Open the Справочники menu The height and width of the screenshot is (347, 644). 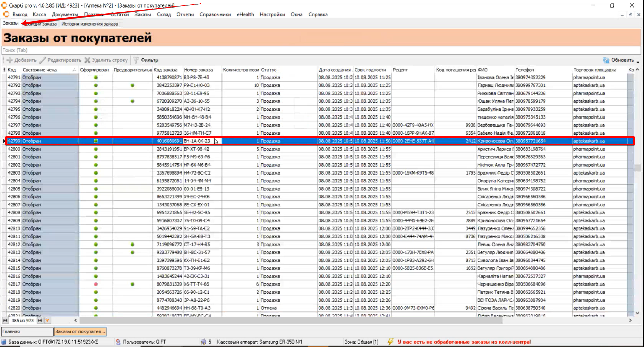point(215,14)
